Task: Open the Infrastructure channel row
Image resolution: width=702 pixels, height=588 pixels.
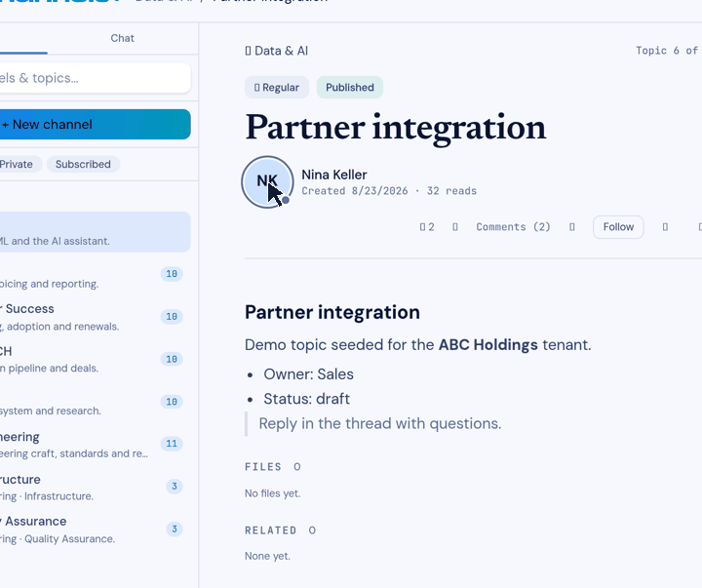Action: point(93,488)
